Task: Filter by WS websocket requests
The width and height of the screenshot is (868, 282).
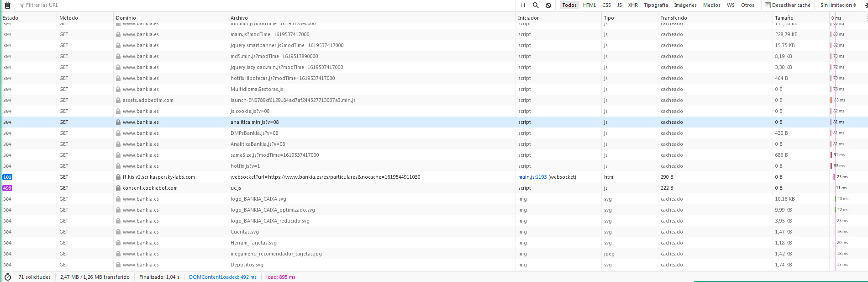Action: 731,5
